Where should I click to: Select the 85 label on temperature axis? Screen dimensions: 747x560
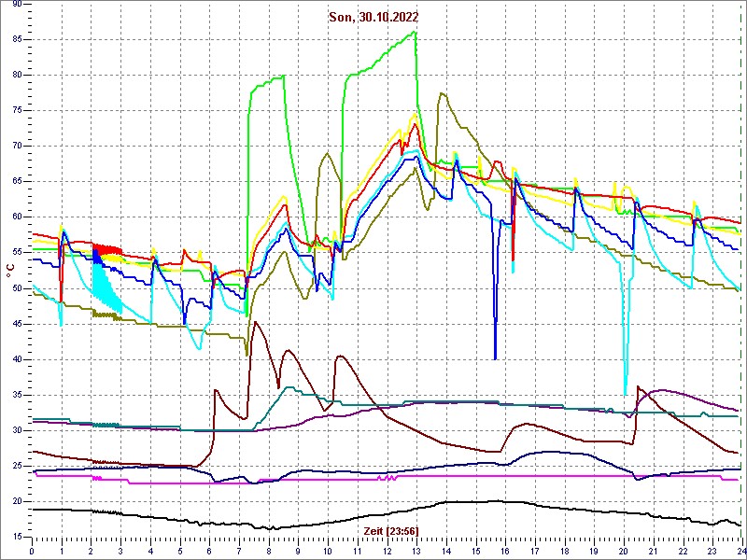pos(17,40)
